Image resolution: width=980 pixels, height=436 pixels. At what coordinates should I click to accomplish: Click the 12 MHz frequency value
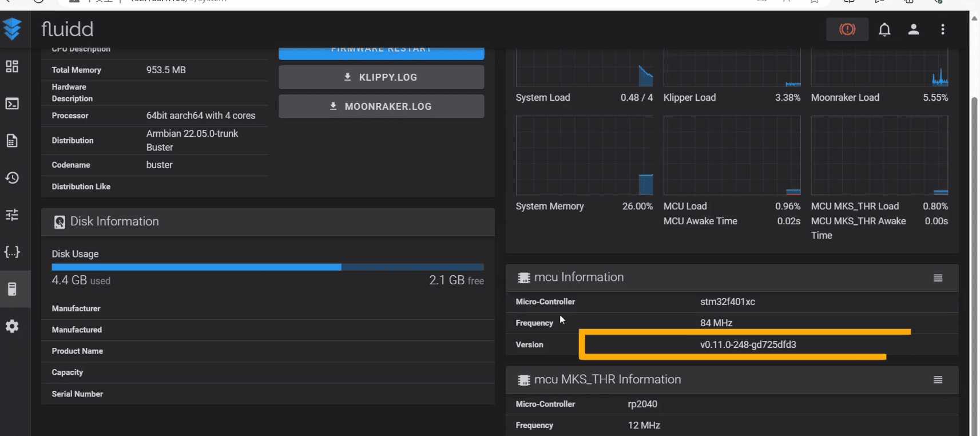coord(644,425)
